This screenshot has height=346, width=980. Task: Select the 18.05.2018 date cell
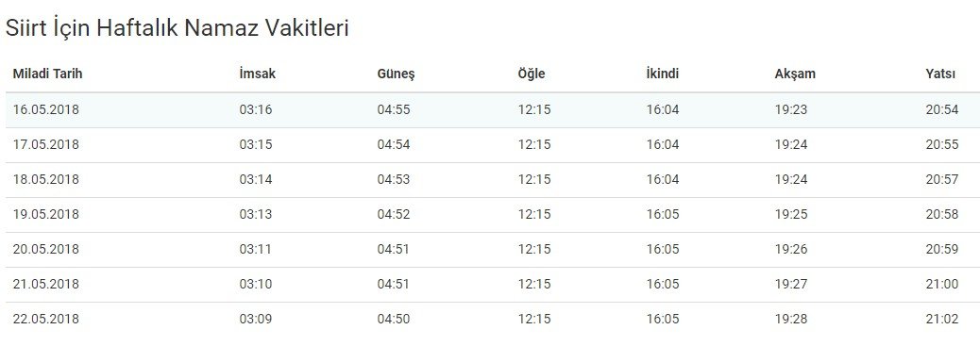(x=46, y=179)
